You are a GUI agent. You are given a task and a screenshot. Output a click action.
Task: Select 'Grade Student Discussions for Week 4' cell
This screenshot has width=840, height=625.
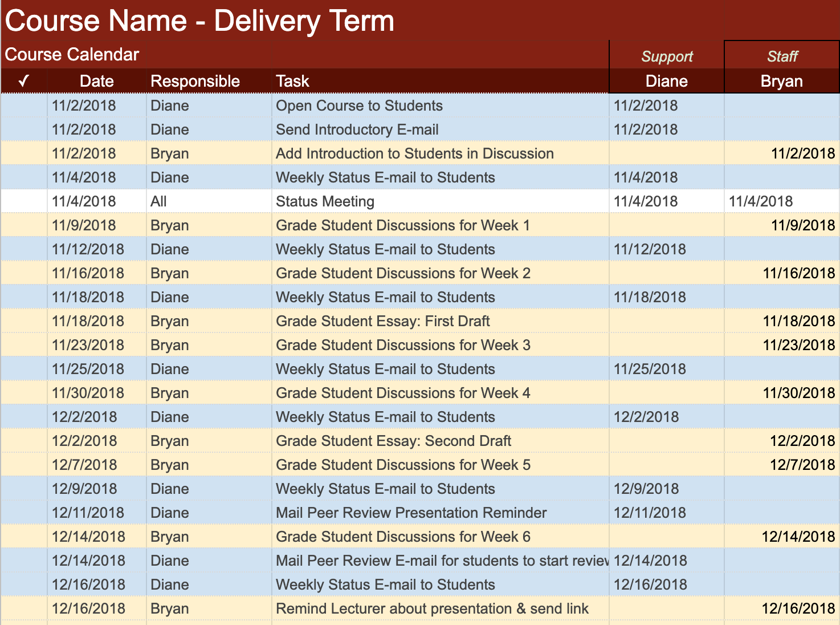click(x=403, y=393)
